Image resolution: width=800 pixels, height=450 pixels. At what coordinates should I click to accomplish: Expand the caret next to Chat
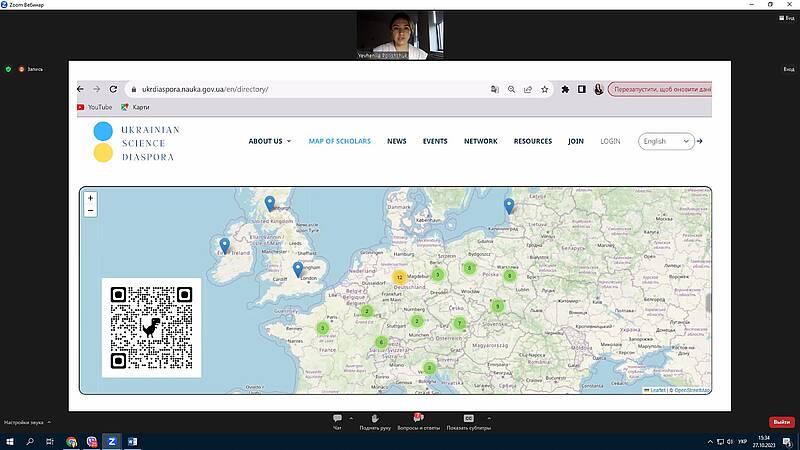point(351,418)
